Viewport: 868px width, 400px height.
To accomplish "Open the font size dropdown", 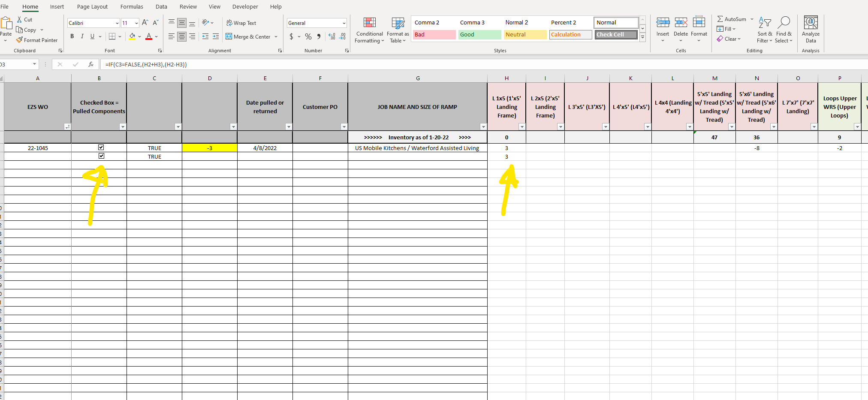I will (x=136, y=23).
